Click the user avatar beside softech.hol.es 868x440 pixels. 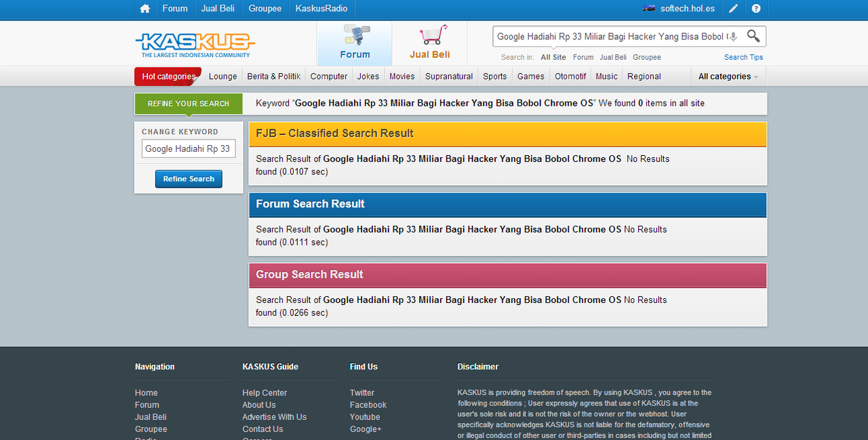649,9
